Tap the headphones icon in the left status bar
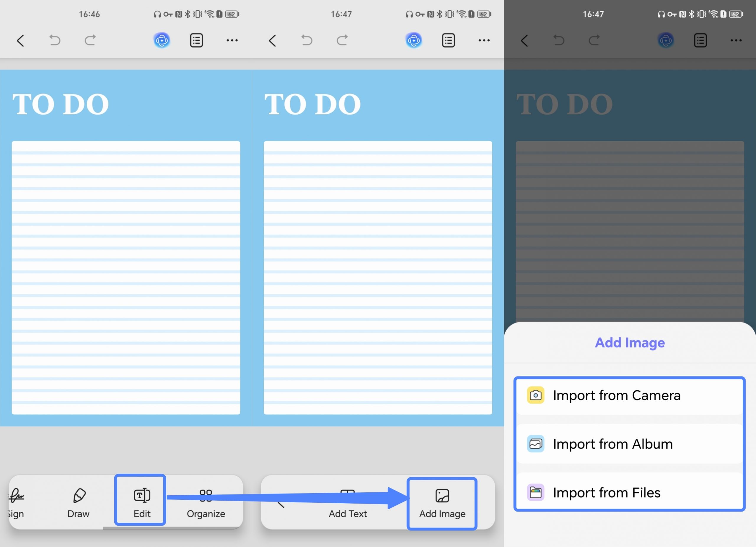The height and width of the screenshot is (547, 756). [x=157, y=14]
